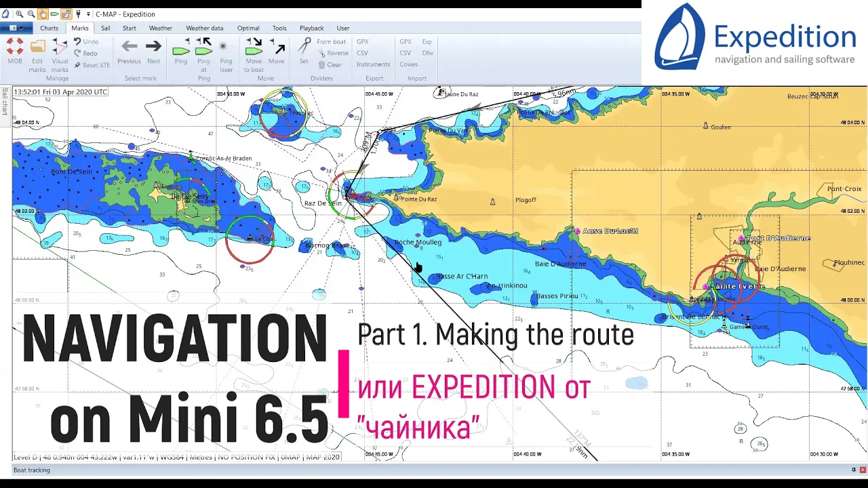Screen dimensions: 868x488
Task: Open the blue application menu dropdown
Action: pyautogui.click(x=16, y=28)
